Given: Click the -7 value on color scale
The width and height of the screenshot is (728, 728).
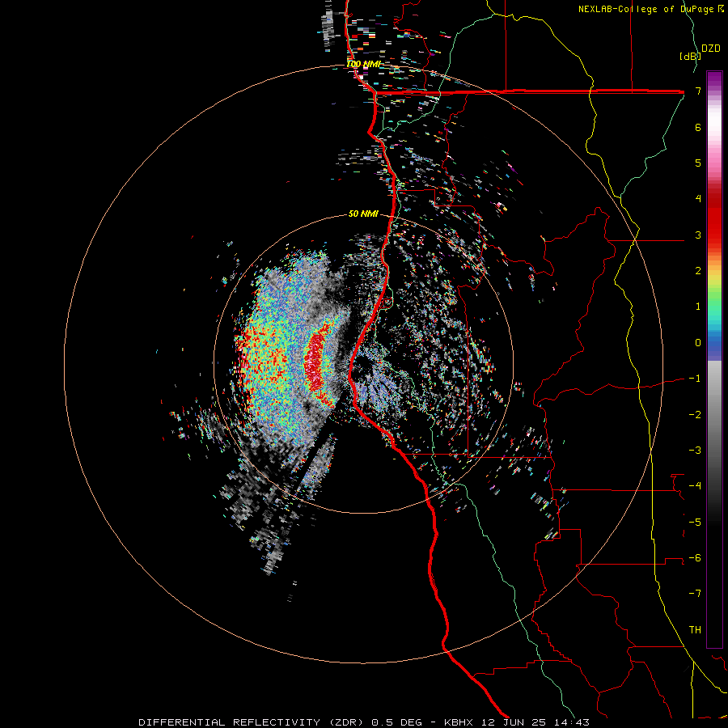Looking at the screenshot, I should [x=695, y=594].
